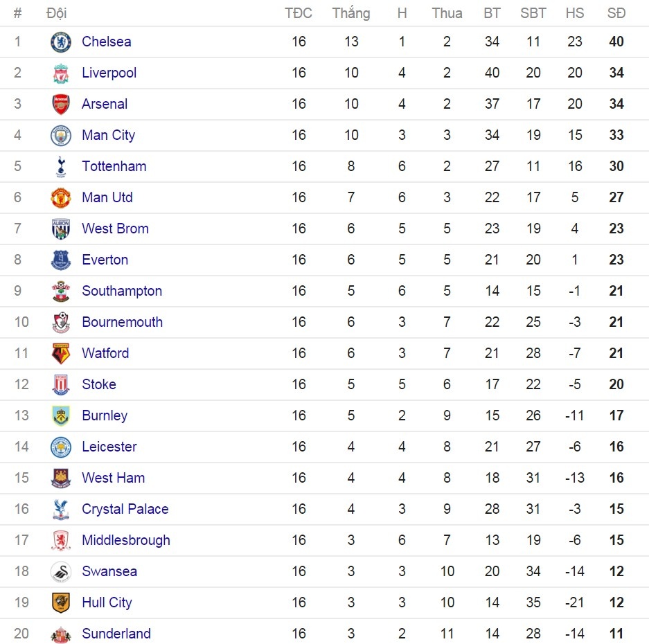Image resolution: width=649 pixels, height=644 pixels.
Task: Open the Southampton team link
Action: pos(122,291)
